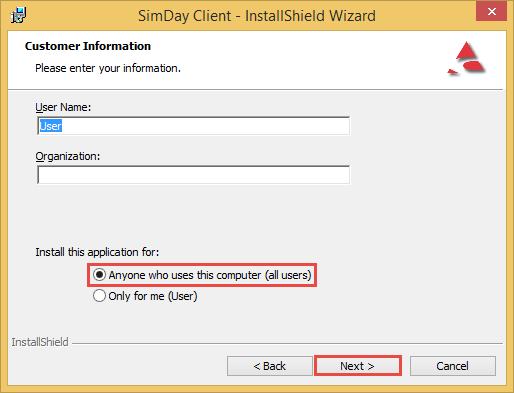Click the 'Install this application for:' text
This screenshot has width=514, height=393.
[97, 252]
